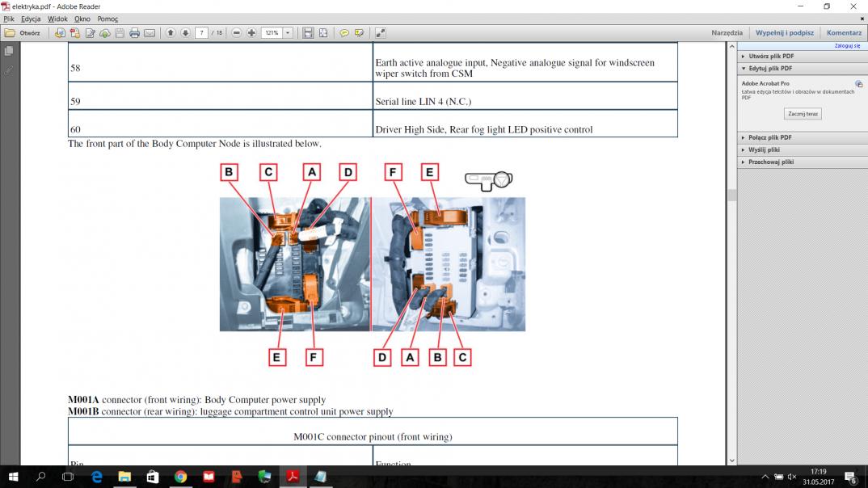Open the Komentarz pane
The width and height of the screenshot is (868, 488).
[x=844, y=33]
